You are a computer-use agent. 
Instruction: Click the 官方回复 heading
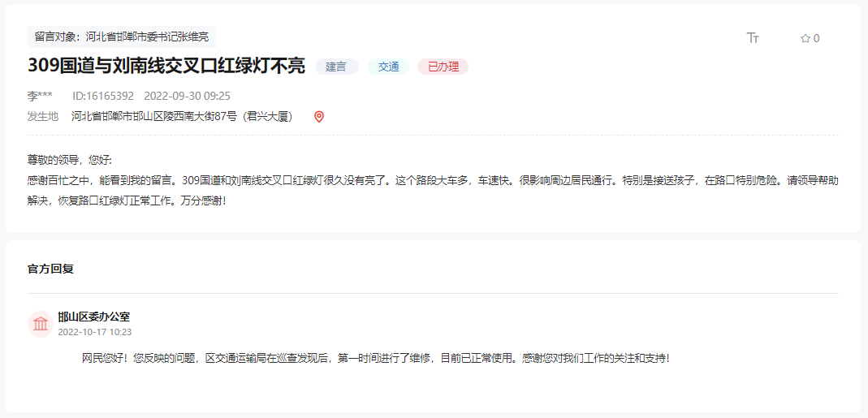50,269
